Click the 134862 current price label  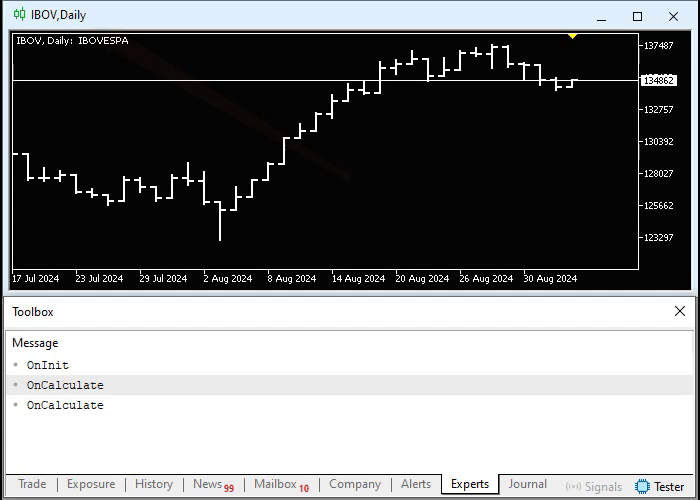pyautogui.click(x=658, y=80)
